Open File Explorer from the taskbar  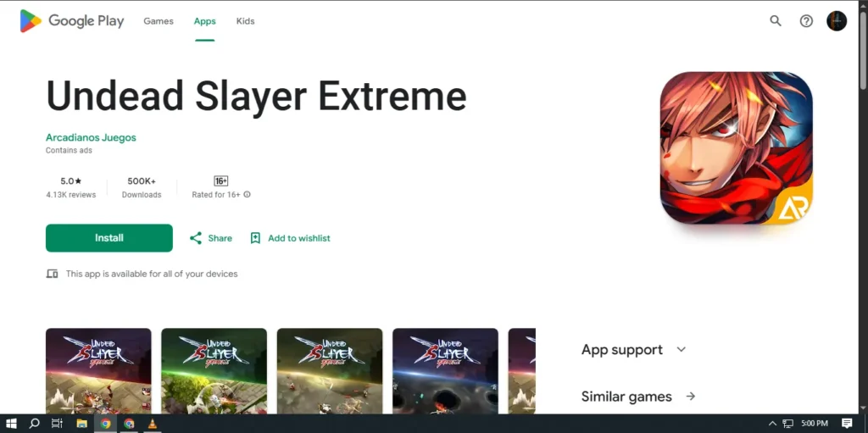pyautogui.click(x=82, y=424)
